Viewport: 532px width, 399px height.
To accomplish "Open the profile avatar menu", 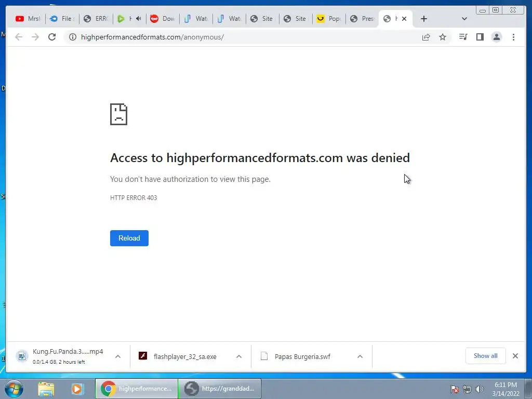I will [x=496, y=37].
